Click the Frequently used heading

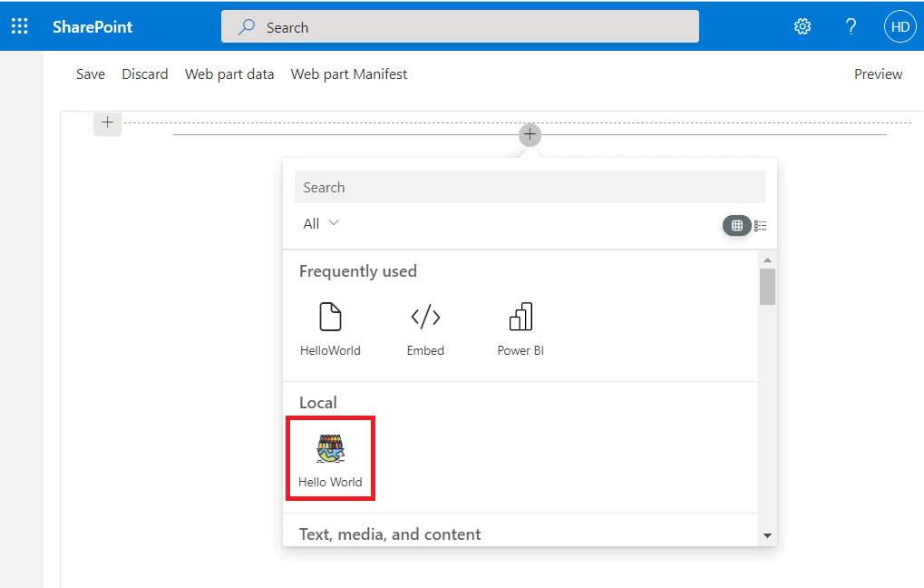pos(357,271)
